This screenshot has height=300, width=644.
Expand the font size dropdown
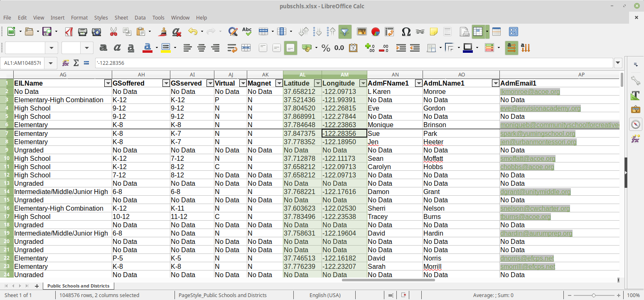pos(86,48)
